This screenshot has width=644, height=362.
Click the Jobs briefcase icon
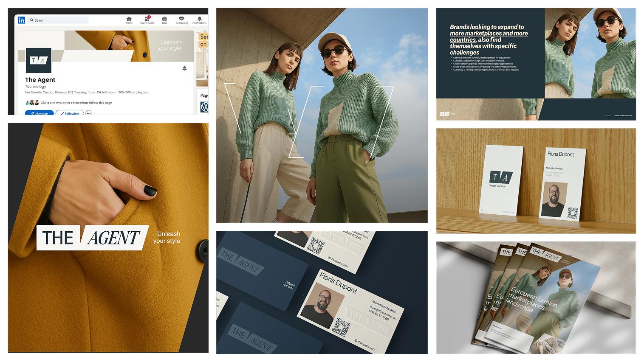(x=164, y=20)
